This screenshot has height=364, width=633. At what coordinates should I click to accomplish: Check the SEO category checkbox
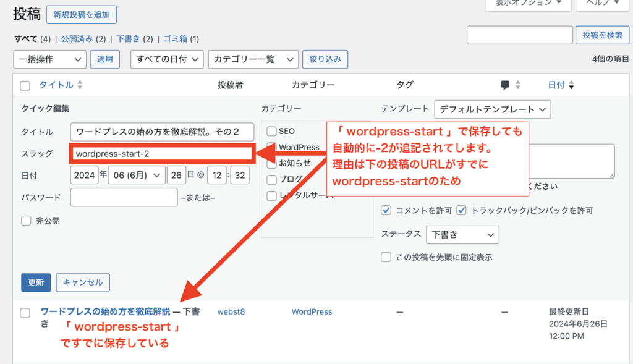point(271,131)
